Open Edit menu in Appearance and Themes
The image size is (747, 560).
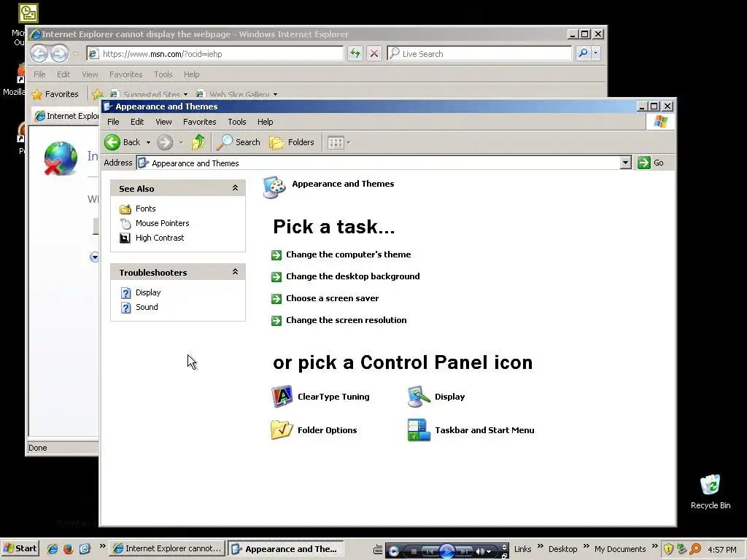tap(137, 122)
